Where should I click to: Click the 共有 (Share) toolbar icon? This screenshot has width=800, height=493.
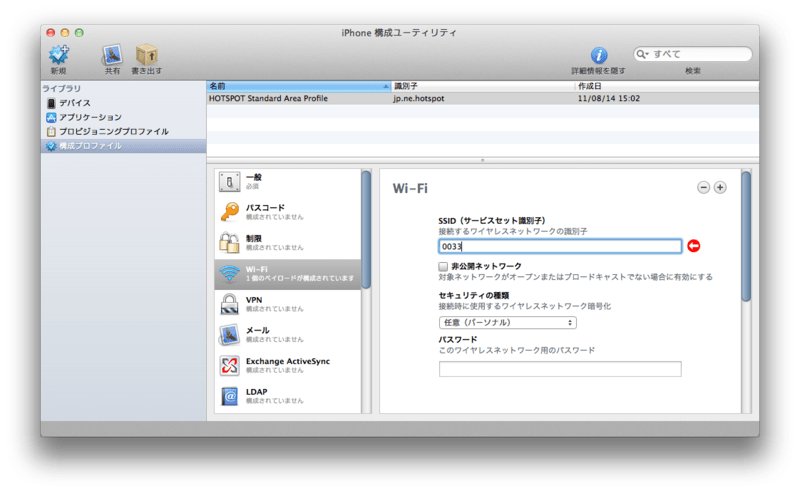coord(112,54)
